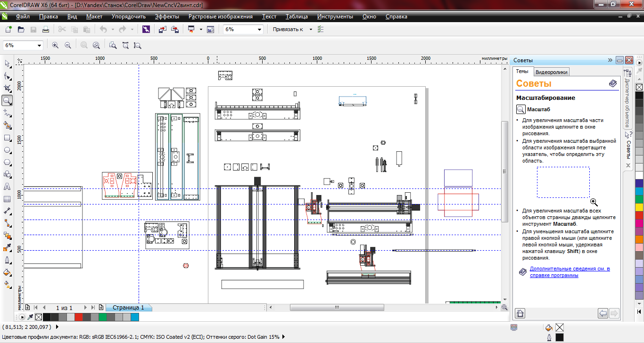The height and width of the screenshot is (343, 644).
Task: Select the Outline Pen tool
Action: tap(7, 260)
